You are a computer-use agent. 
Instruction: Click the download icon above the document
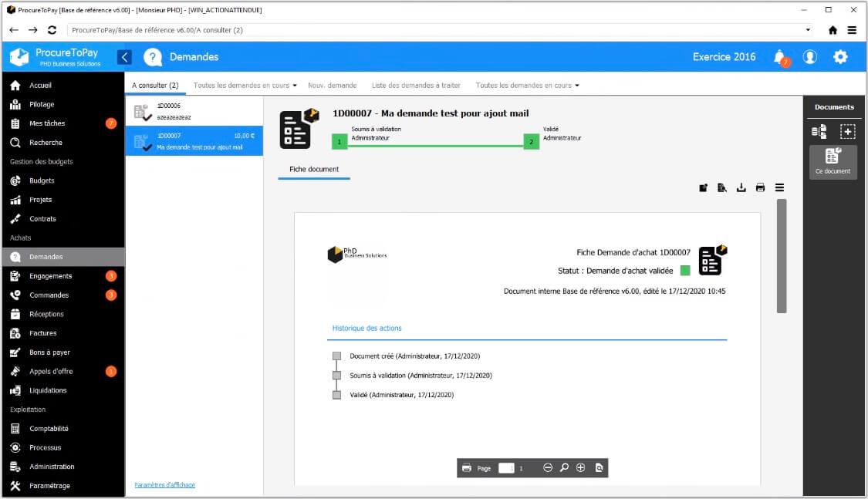pos(741,187)
